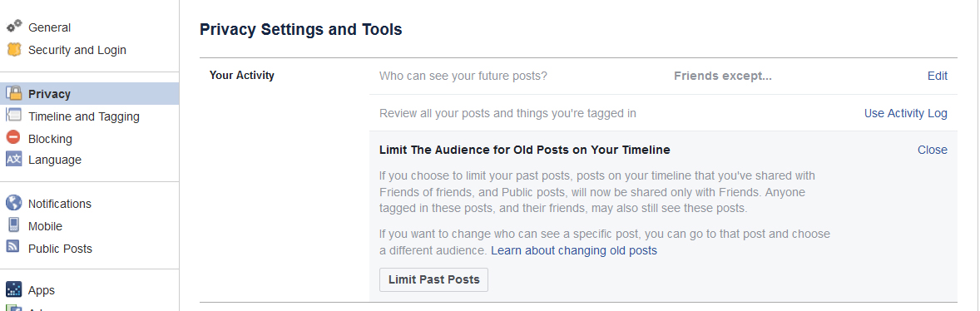Follow Learn about changing old posts link
This screenshot has height=311, width=980.
coord(574,250)
